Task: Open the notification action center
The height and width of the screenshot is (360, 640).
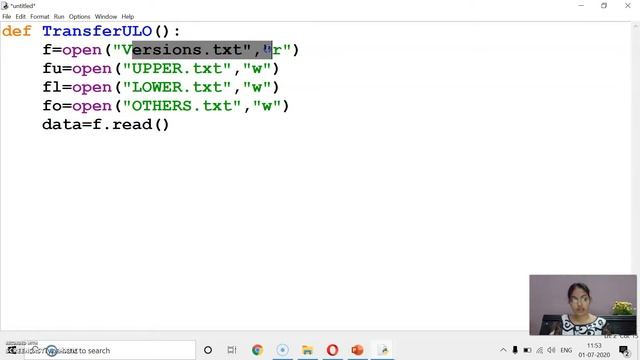Action: pyautogui.click(x=624, y=351)
